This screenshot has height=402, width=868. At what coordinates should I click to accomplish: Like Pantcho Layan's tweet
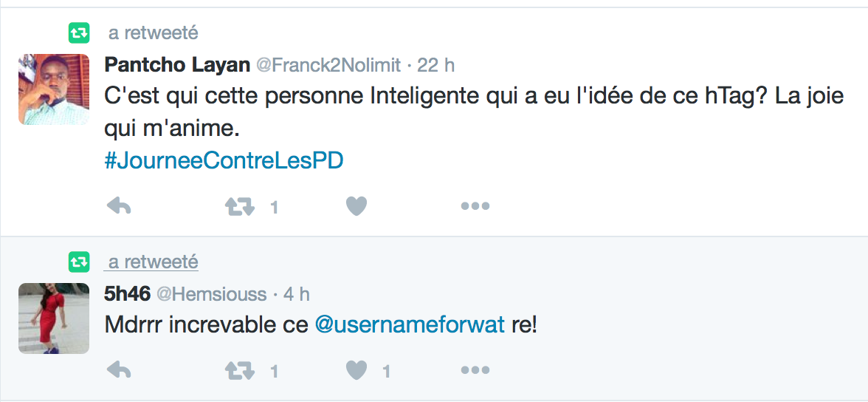356,207
